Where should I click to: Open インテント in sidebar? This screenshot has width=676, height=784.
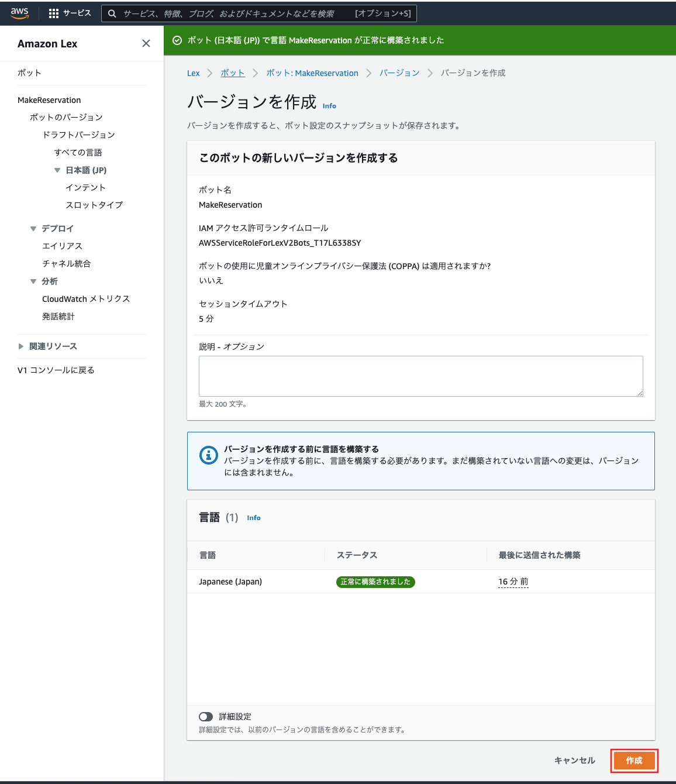(x=85, y=188)
